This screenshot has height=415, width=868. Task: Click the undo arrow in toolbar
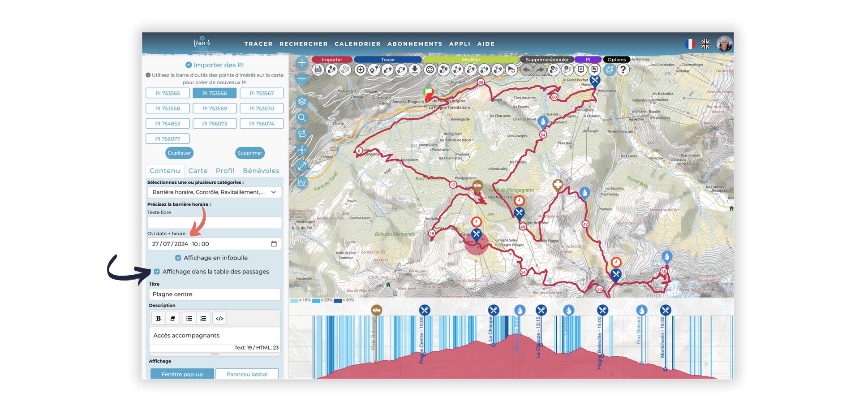(527, 70)
